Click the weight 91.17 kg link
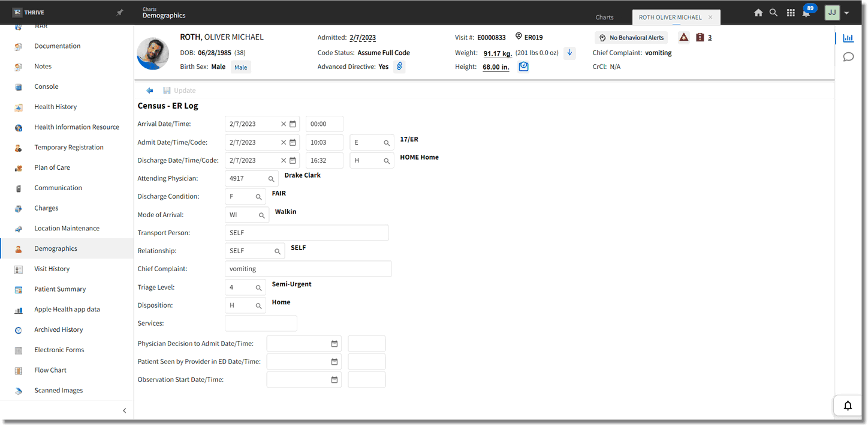Image resolution: width=868 pixels, height=426 pixels. (498, 53)
